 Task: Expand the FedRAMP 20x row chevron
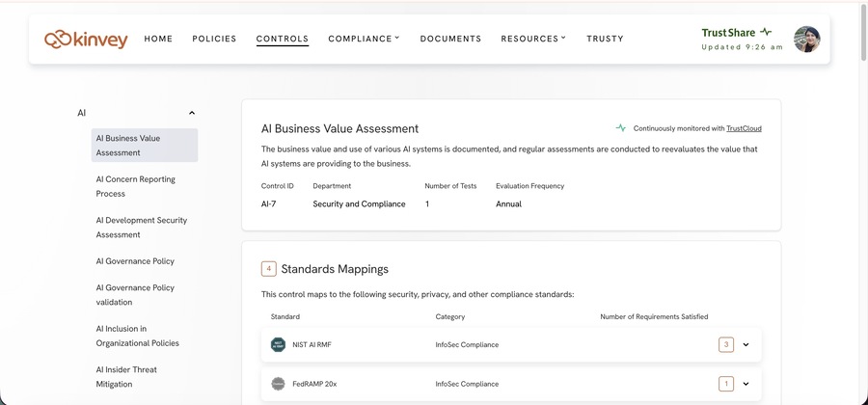(x=746, y=384)
